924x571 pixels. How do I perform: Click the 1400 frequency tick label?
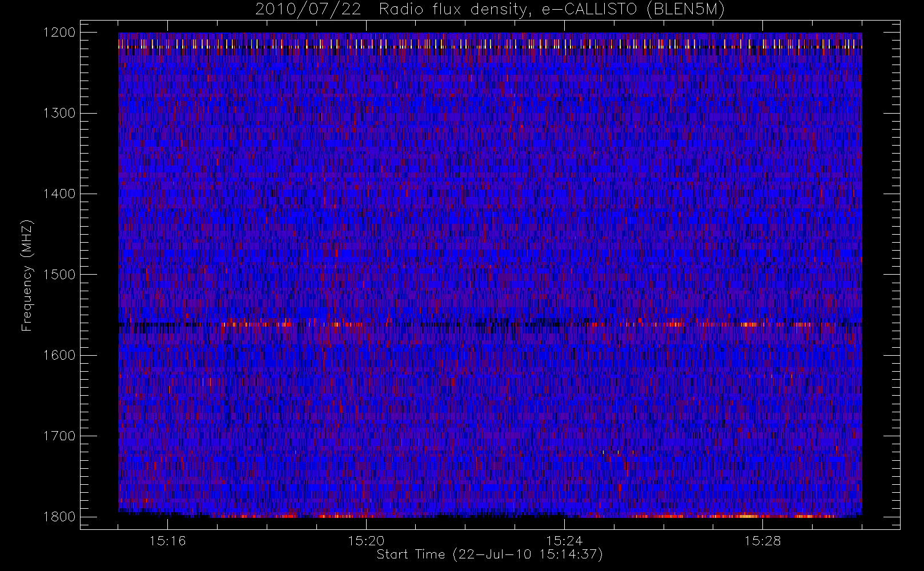59,194
